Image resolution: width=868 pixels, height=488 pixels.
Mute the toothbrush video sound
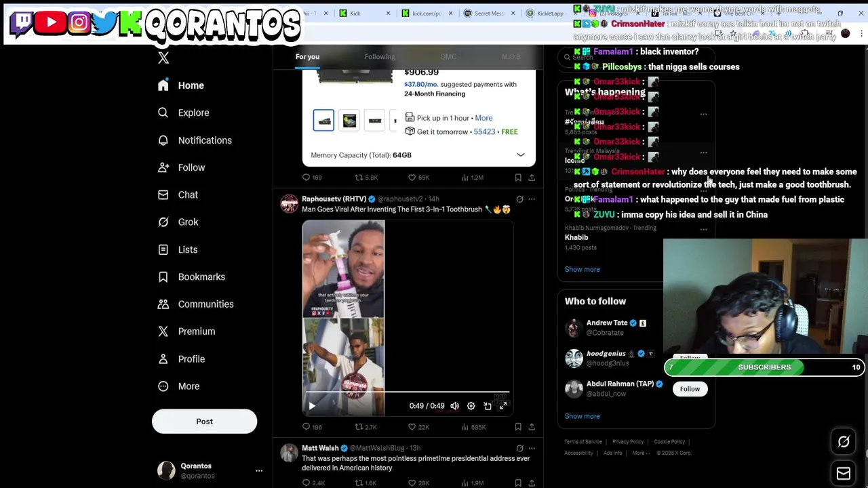(454, 406)
